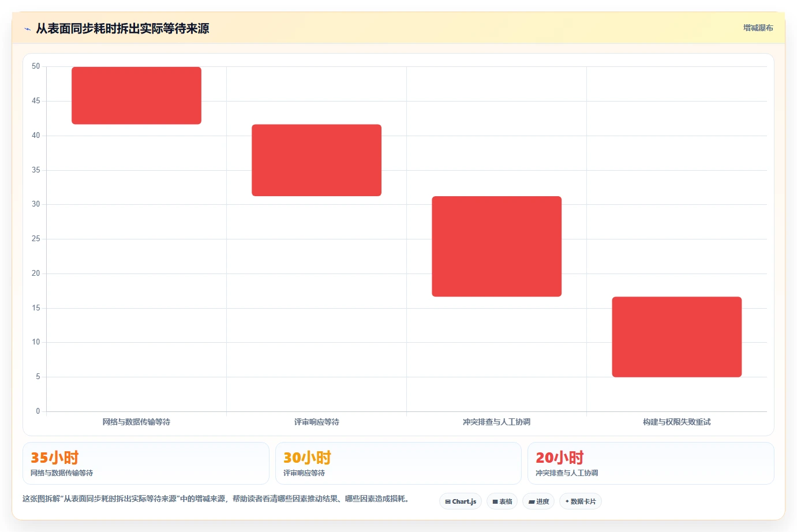797x532 pixels.
Task: Click the x-axis label 构建与权限失败重试
Action: (676, 422)
